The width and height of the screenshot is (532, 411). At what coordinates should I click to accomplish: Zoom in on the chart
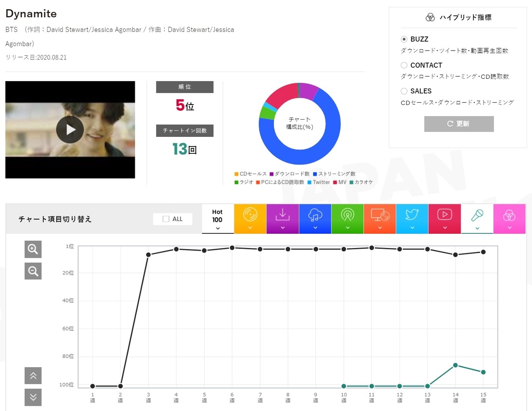tap(33, 249)
